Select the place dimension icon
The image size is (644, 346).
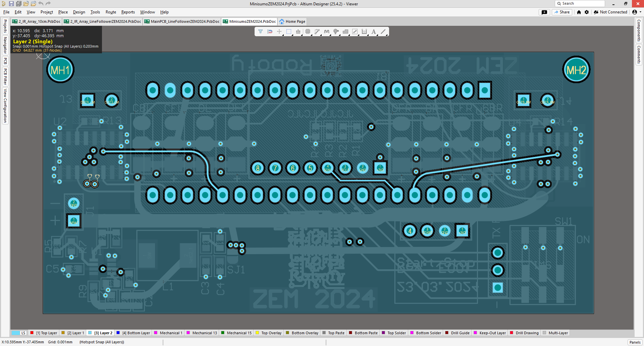coord(364,32)
